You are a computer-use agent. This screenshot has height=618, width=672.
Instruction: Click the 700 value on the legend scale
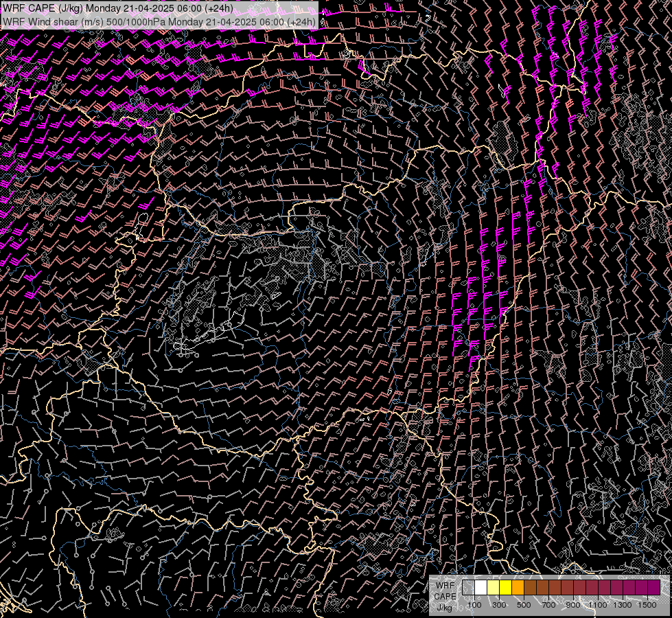pos(548,605)
